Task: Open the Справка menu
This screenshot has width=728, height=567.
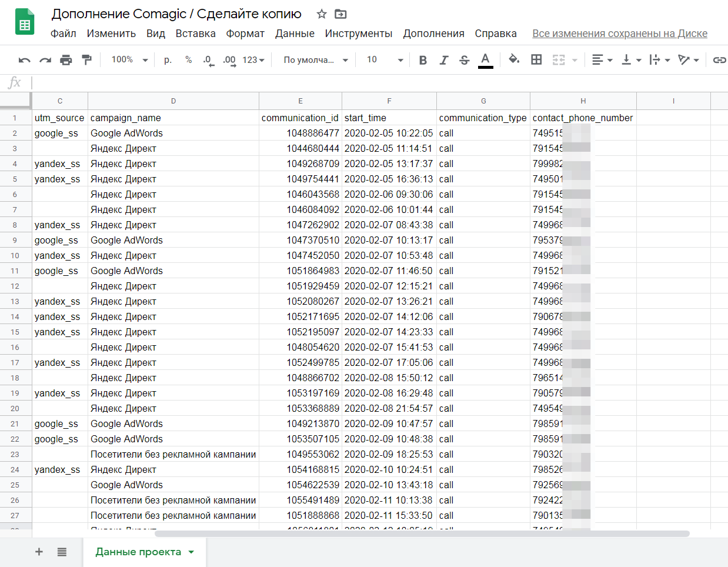Action: 496,34
